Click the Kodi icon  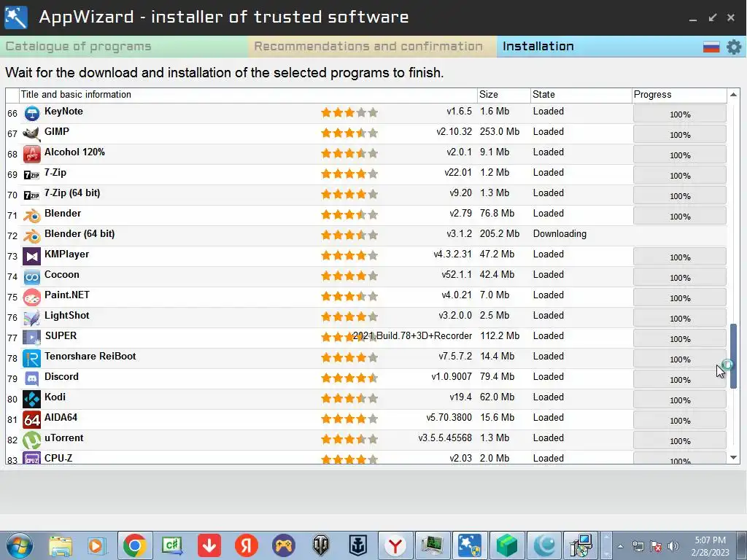[x=32, y=400]
